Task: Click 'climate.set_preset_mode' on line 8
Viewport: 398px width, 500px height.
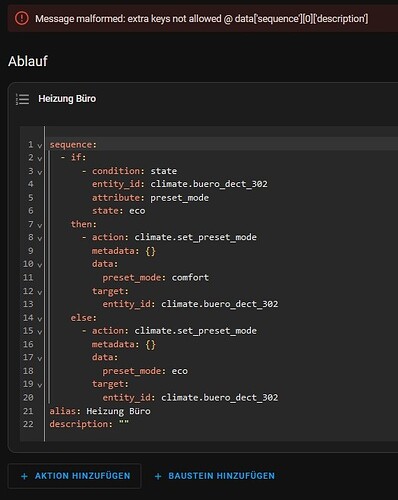Action: click(x=195, y=237)
